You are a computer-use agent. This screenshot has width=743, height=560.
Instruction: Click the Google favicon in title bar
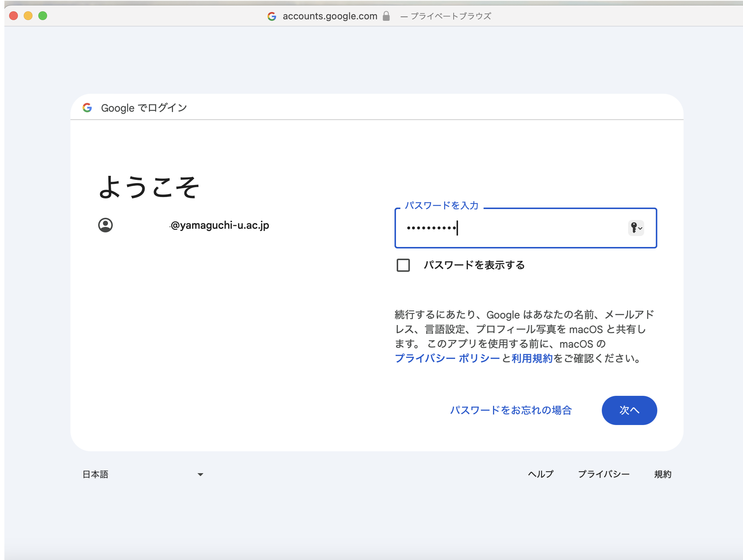tap(272, 16)
